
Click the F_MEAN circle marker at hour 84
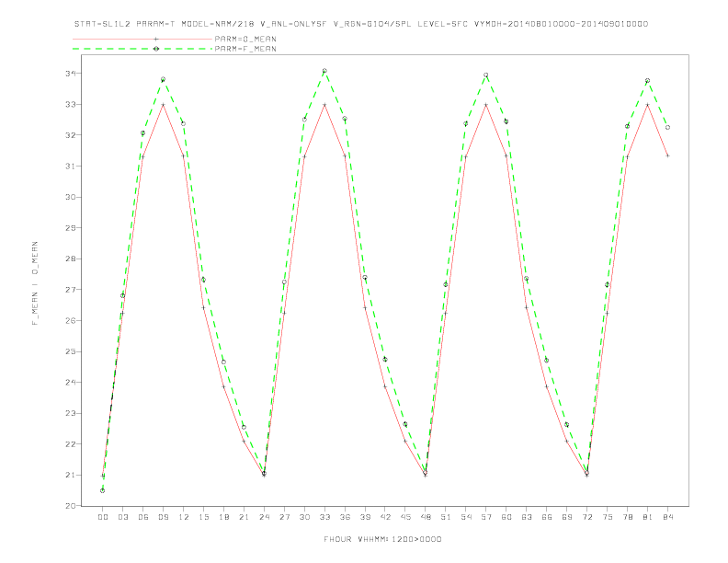pos(667,127)
